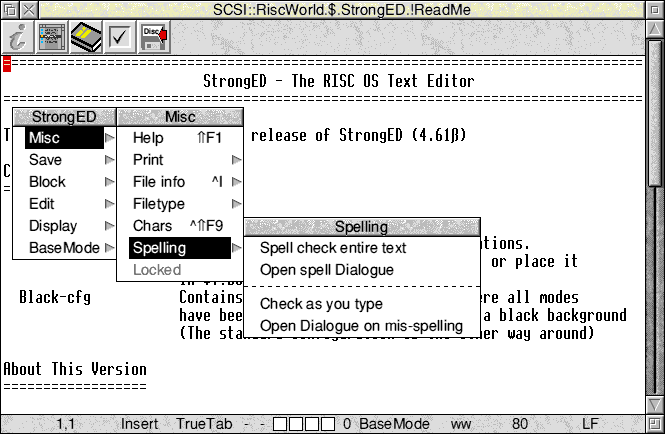Click the floppy disc save icon
665x434 pixels.
[154, 37]
